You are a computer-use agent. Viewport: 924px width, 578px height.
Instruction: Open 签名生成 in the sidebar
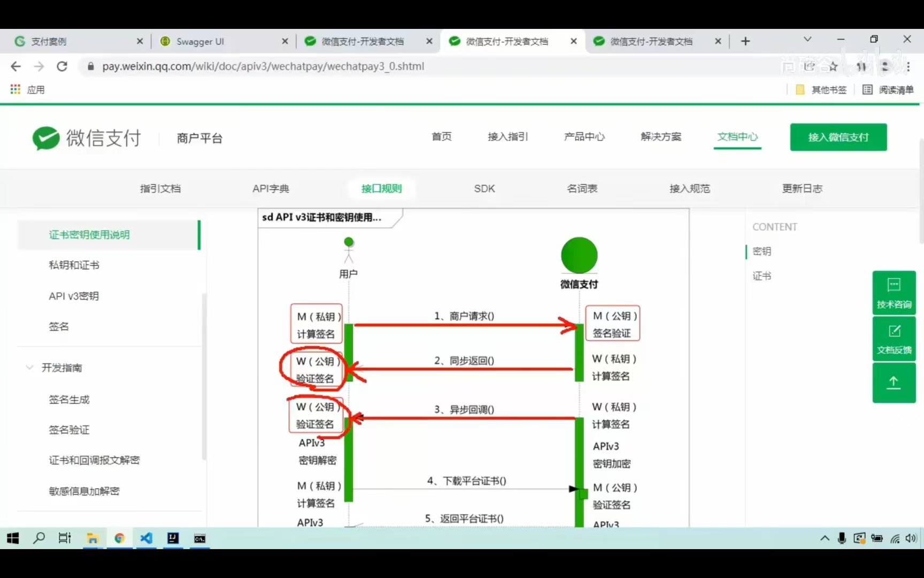pyautogui.click(x=69, y=399)
